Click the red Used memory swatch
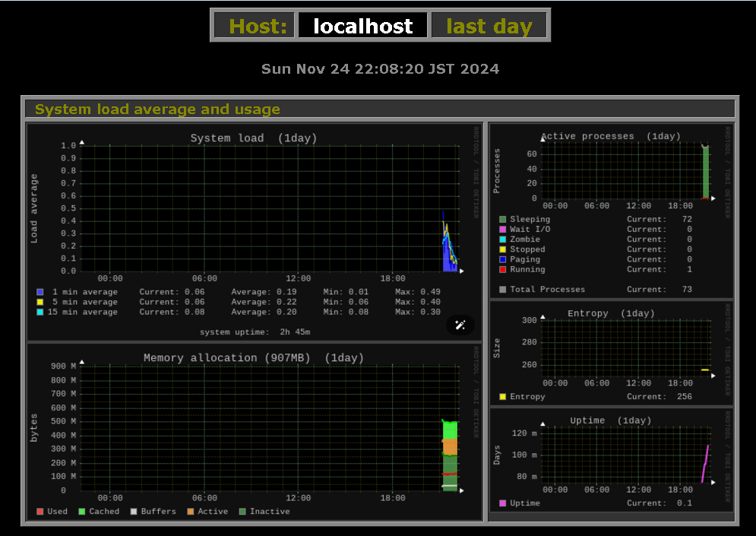This screenshot has height=536, width=756. coord(40,512)
